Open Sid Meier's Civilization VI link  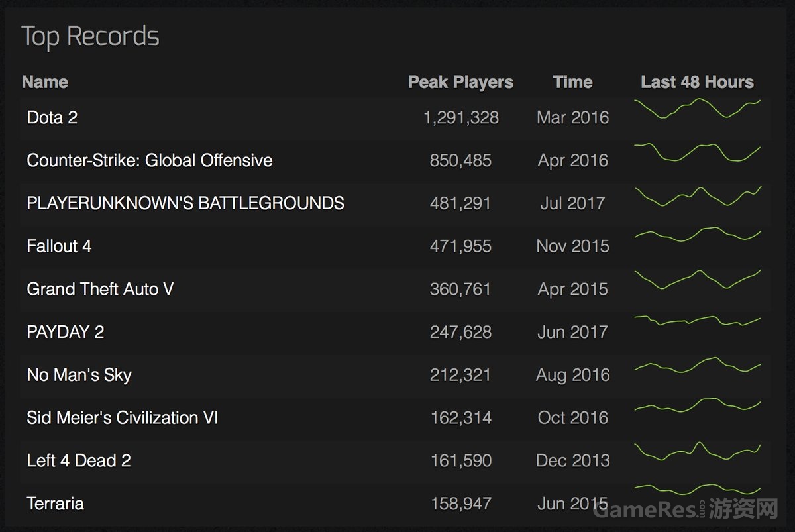(123, 417)
